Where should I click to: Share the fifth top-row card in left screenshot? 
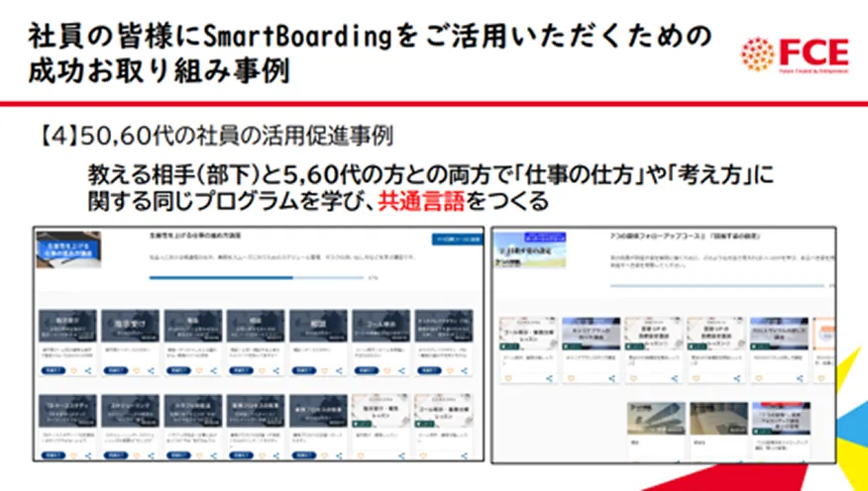339,371
